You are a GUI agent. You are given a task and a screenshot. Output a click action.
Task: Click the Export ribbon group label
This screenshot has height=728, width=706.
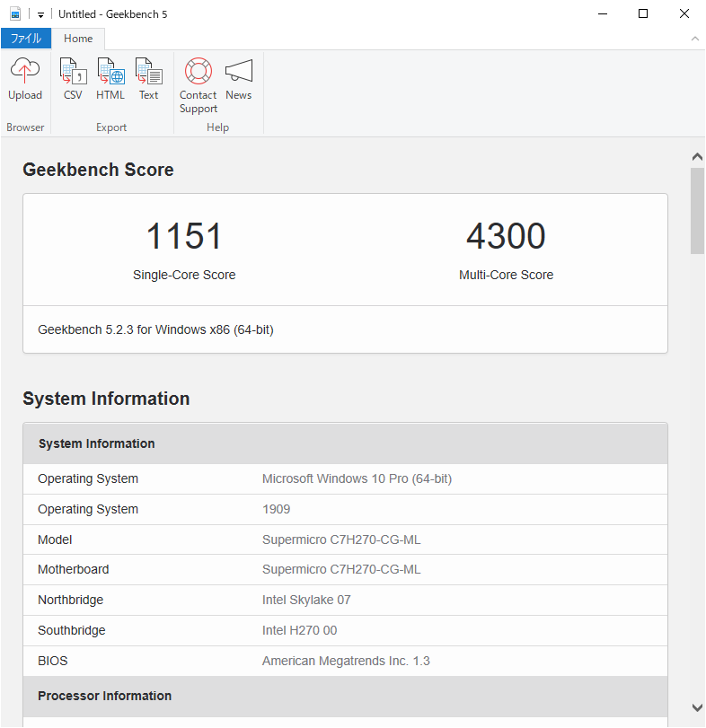point(111,127)
